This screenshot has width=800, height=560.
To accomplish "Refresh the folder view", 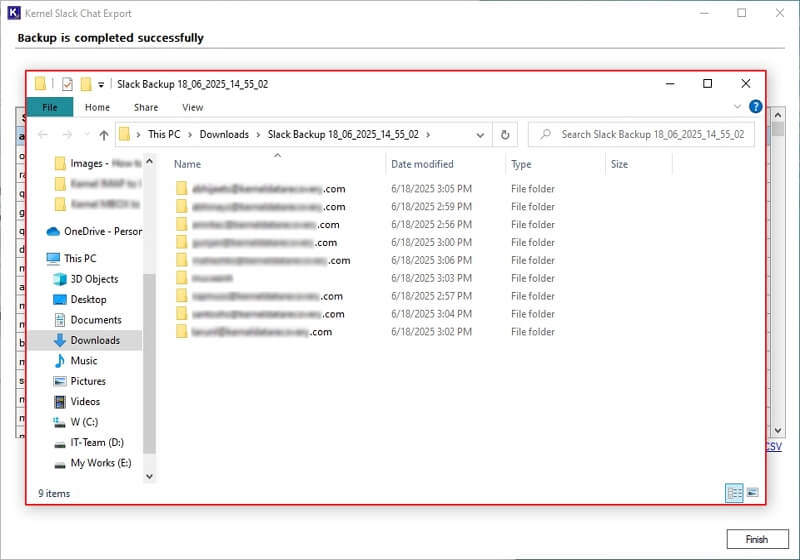I will [505, 135].
